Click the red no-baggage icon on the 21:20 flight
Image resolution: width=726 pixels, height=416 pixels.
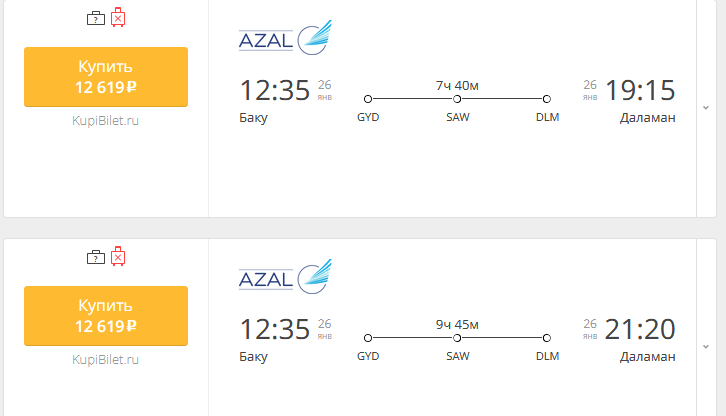pos(118,256)
